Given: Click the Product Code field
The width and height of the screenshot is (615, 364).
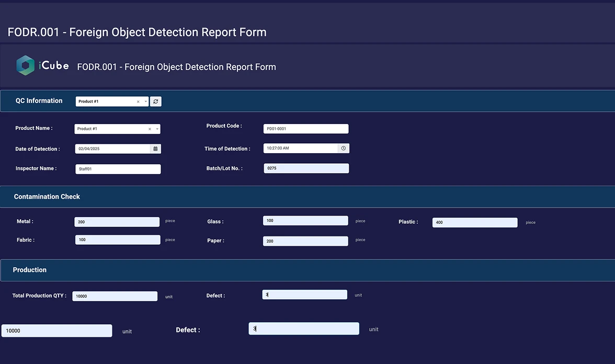Looking at the screenshot, I should pos(305,129).
